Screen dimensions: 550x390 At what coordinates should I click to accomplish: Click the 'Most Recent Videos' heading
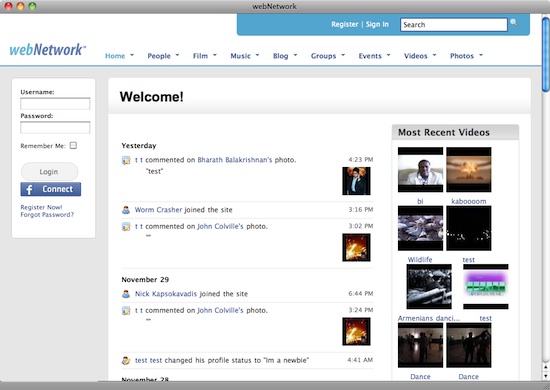[x=444, y=132]
